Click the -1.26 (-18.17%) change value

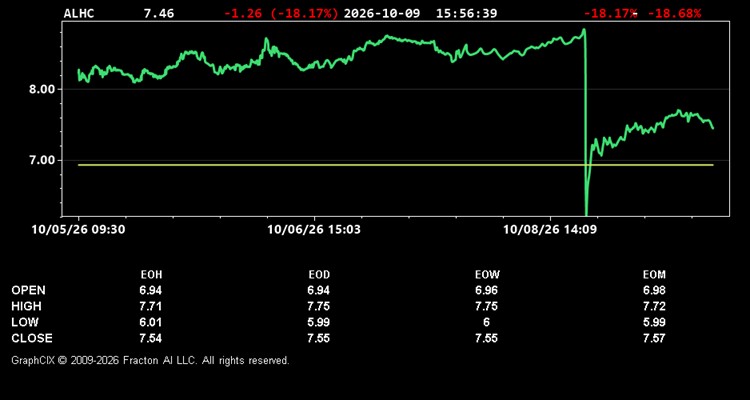(281, 13)
